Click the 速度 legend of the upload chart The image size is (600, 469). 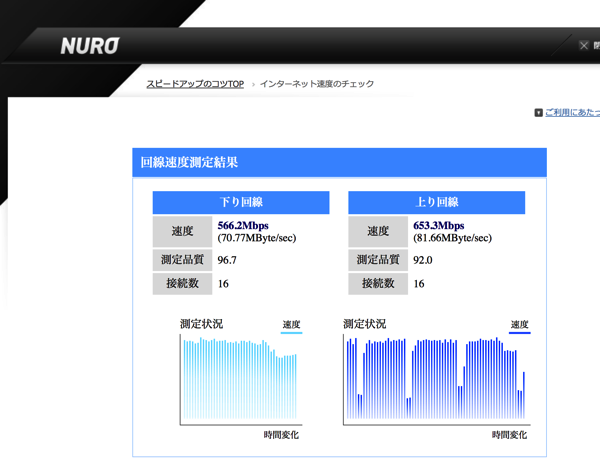pyautogui.click(x=520, y=325)
